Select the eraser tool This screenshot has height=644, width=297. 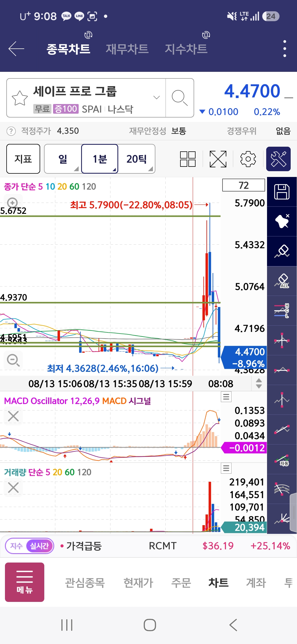pos(282,251)
